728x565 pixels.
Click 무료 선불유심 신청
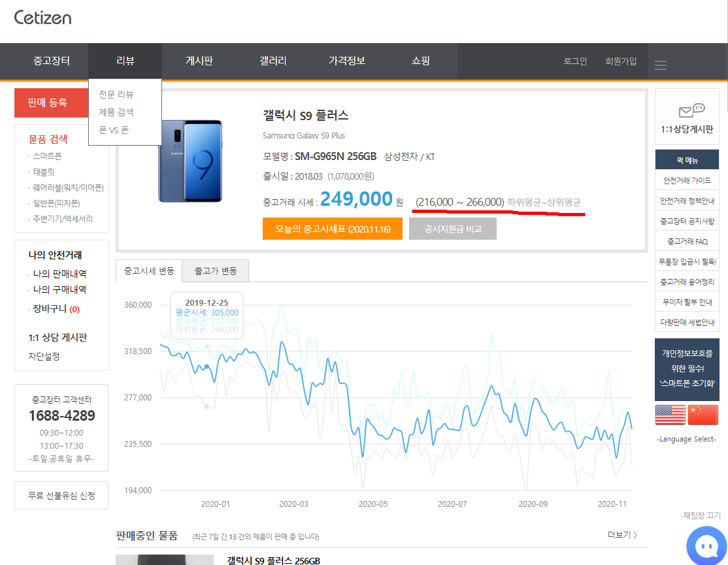coord(61,495)
